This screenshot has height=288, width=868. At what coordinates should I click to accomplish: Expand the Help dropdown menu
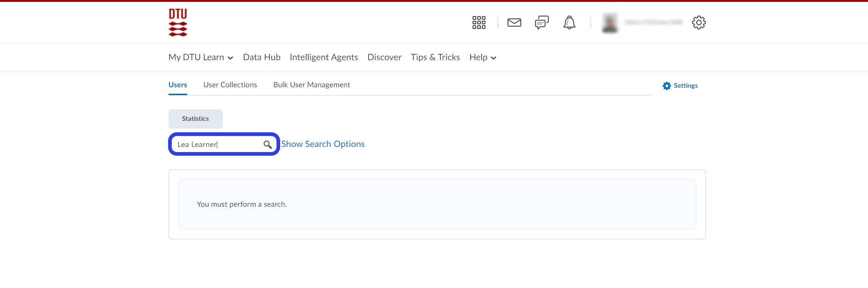tap(482, 57)
